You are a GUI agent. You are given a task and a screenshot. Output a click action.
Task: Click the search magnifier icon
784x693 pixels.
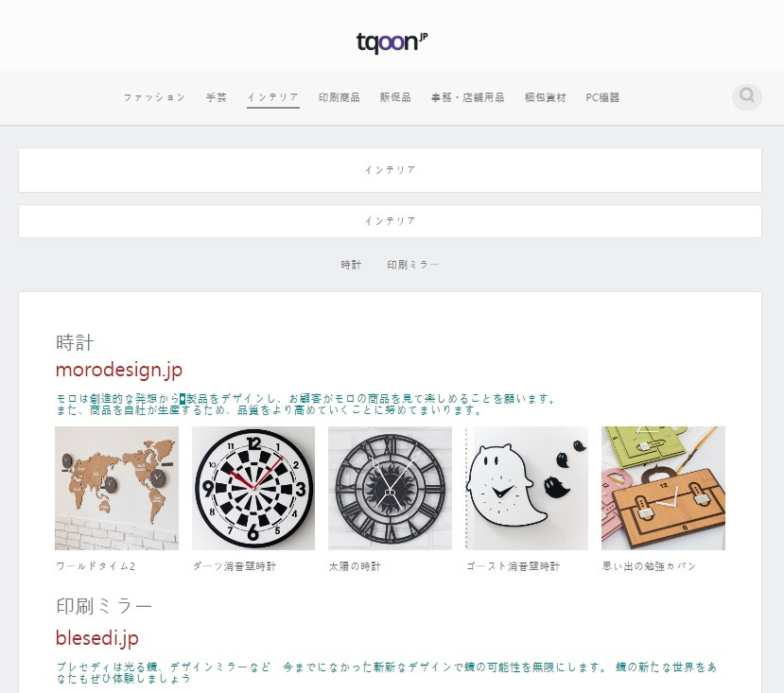tap(746, 96)
